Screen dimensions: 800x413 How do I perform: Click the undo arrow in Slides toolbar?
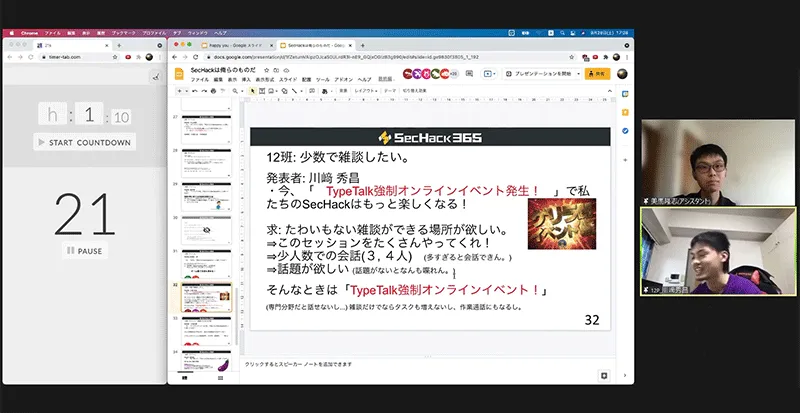point(196,91)
